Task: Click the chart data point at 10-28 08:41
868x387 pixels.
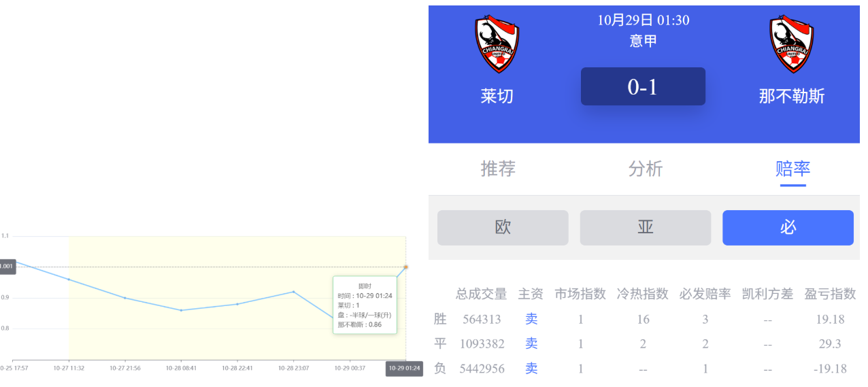Action: [181, 310]
